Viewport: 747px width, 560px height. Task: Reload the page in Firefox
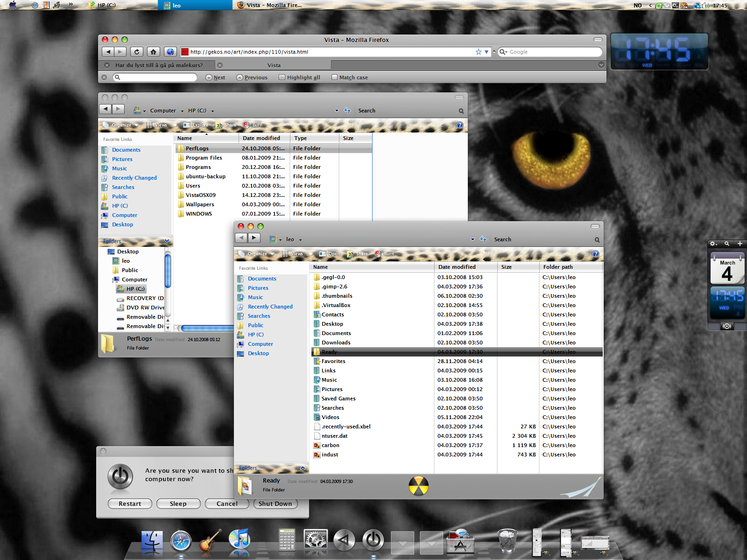pyautogui.click(x=136, y=52)
